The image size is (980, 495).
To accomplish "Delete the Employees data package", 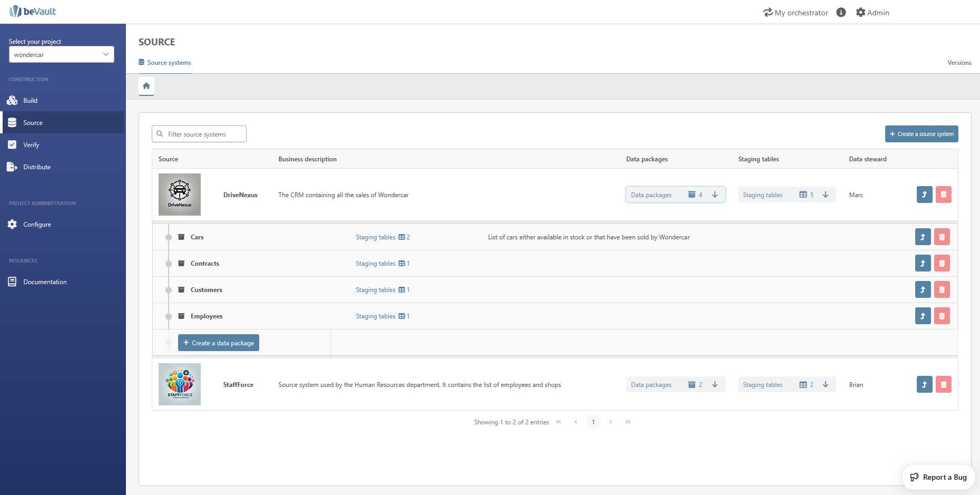I will (x=942, y=316).
